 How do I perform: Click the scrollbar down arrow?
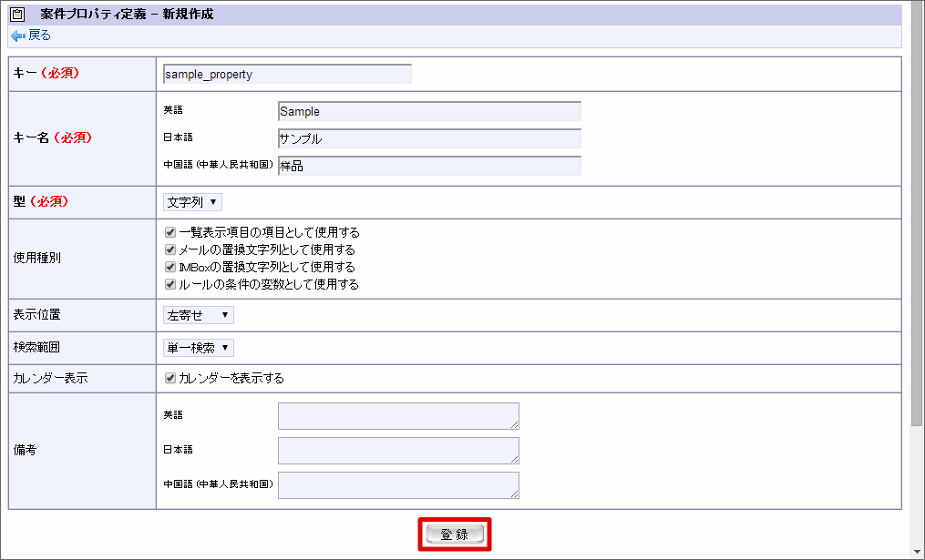pyautogui.click(x=916, y=553)
